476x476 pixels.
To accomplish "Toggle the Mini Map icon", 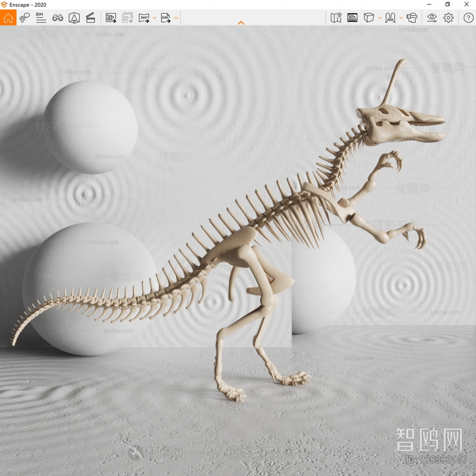I will [x=336, y=18].
